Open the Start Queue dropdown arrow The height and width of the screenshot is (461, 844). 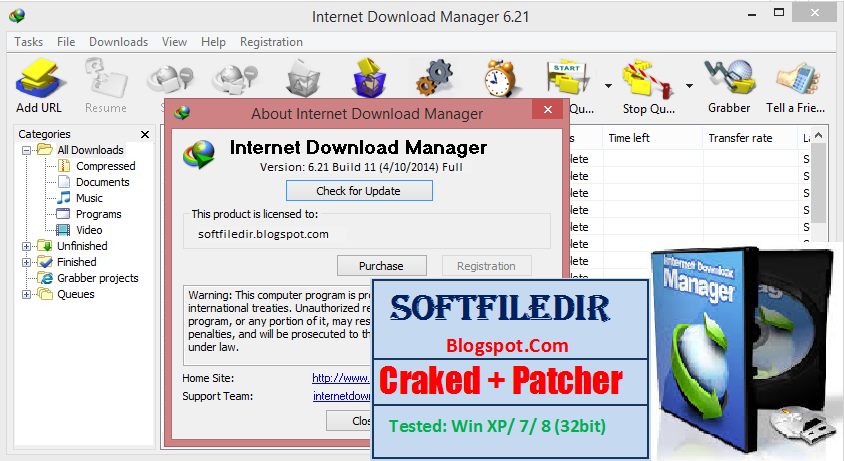click(x=608, y=86)
